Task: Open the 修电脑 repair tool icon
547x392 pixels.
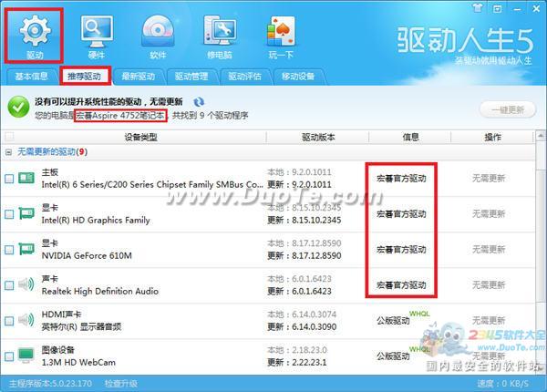Action: pos(220,36)
